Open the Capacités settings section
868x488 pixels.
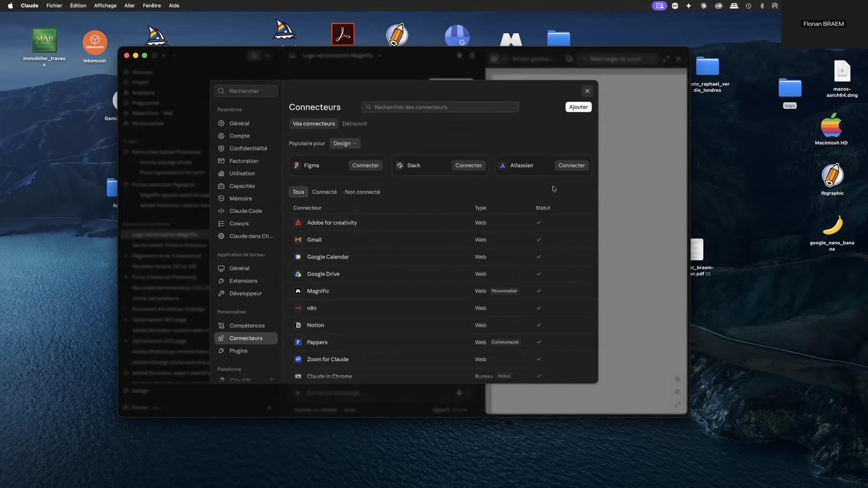[x=246, y=186]
